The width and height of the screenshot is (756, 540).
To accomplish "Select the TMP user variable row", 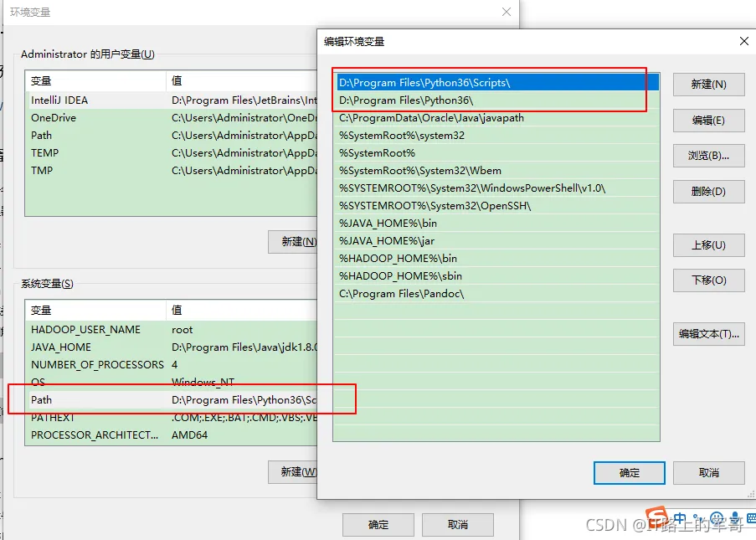I will (x=171, y=171).
